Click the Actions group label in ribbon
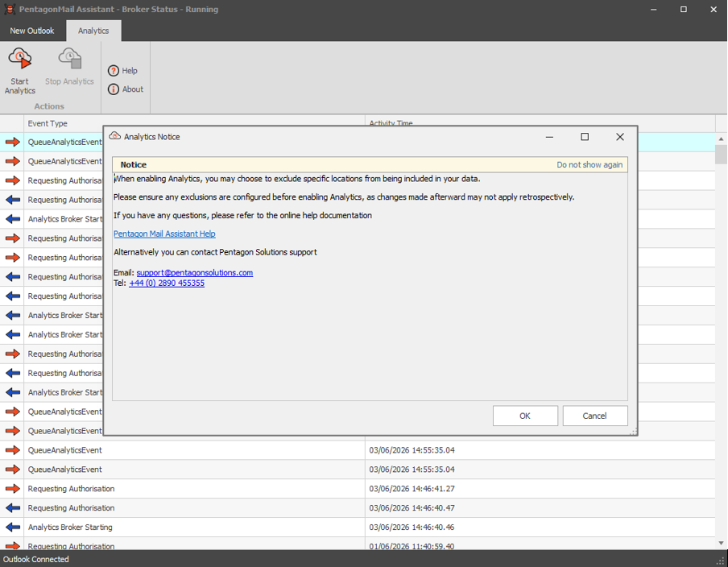Screen dimensions: 728x567 (x=49, y=106)
